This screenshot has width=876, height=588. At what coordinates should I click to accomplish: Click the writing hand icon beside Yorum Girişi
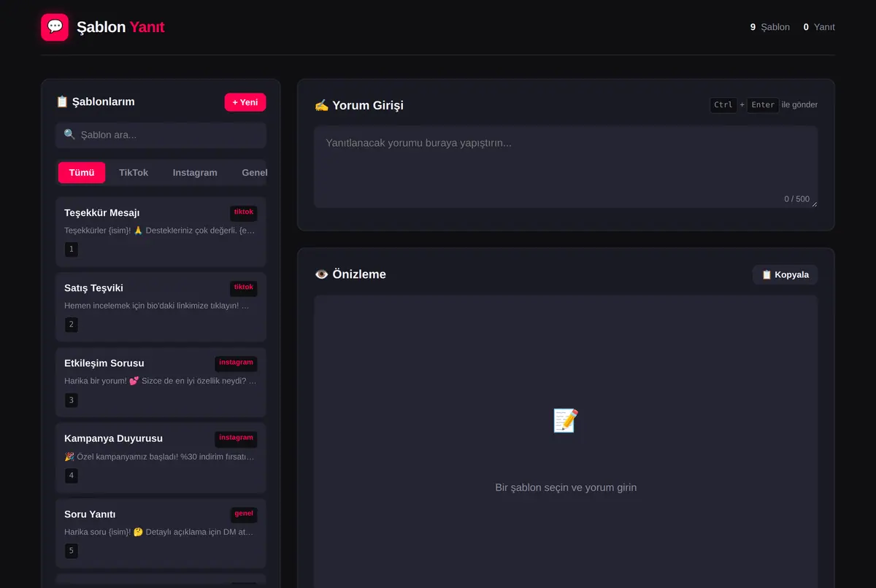[321, 105]
